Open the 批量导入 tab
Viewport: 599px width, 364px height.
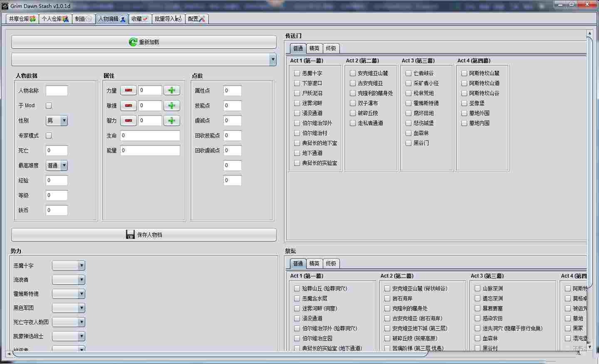coord(168,19)
